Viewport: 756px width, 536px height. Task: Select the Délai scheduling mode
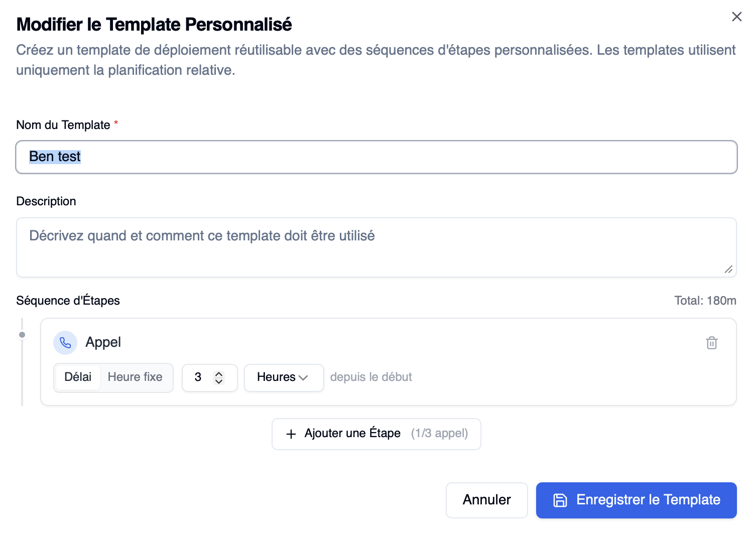tap(78, 377)
